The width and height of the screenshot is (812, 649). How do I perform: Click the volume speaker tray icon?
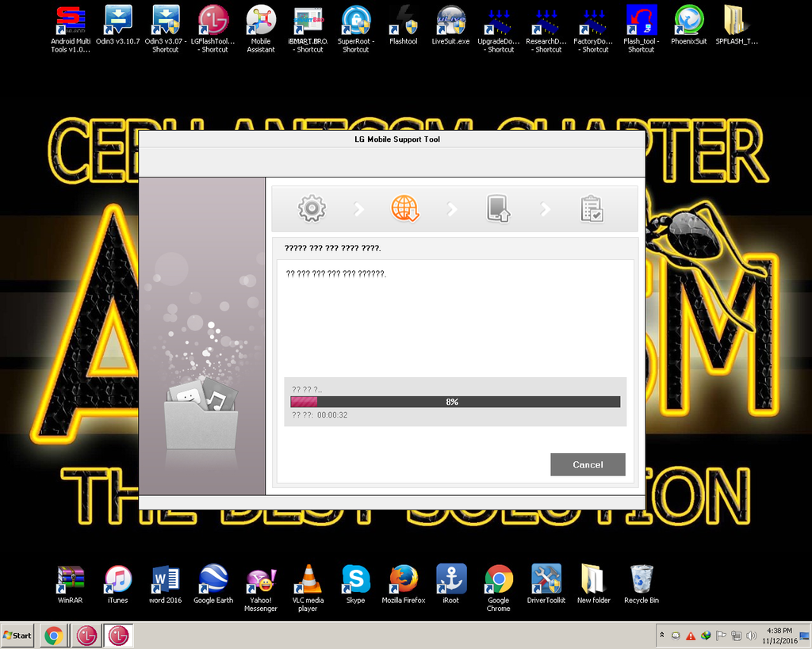coord(751,636)
